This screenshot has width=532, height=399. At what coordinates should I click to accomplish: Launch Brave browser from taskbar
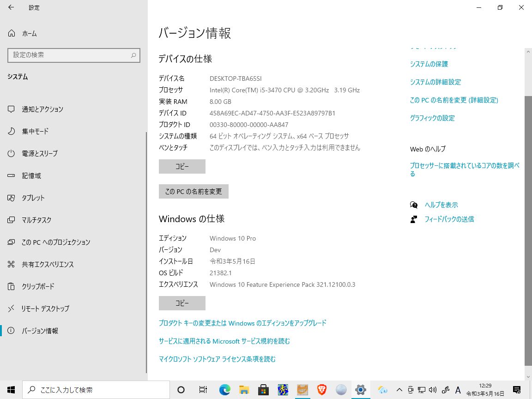pyautogui.click(x=321, y=390)
